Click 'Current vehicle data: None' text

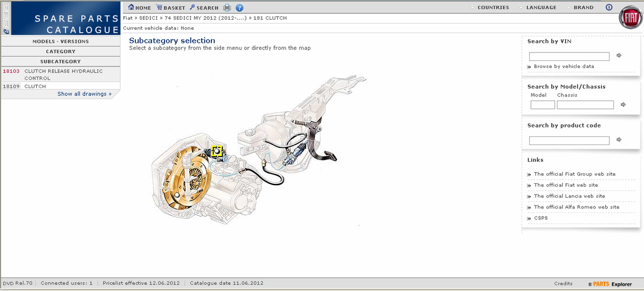pos(158,28)
